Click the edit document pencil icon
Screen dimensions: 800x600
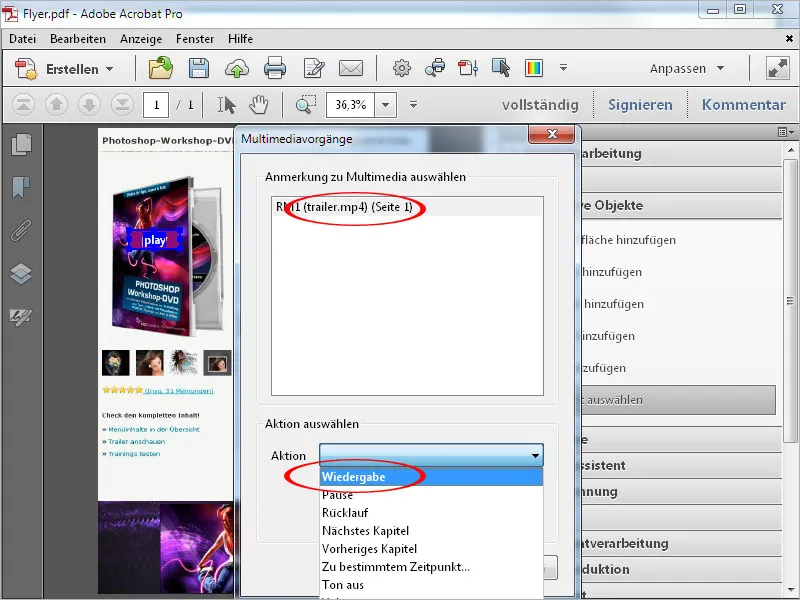coord(313,68)
